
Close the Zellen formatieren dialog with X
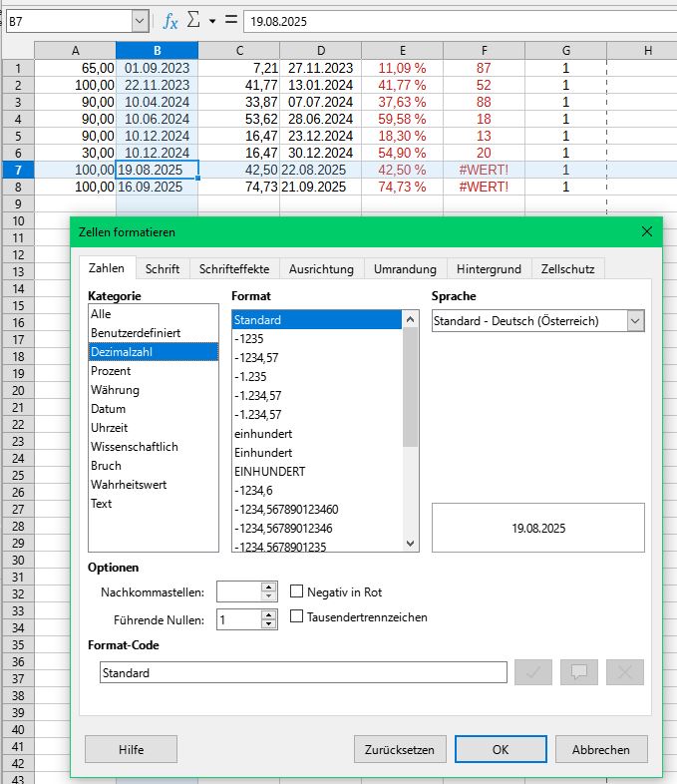tap(646, 231)
